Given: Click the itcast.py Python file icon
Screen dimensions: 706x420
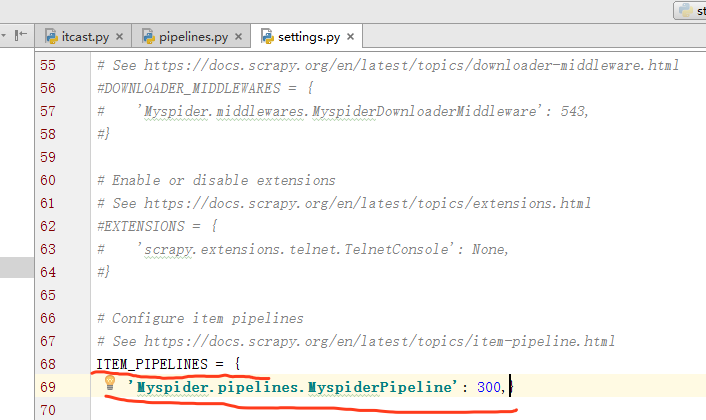Looking at the screenshot, I should 51,36.
